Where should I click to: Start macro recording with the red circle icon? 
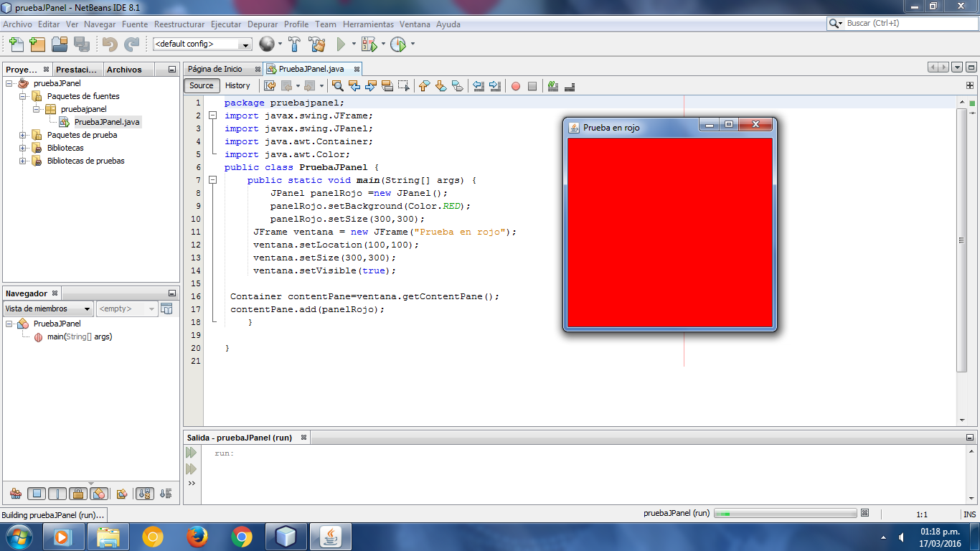pos(515,86)
